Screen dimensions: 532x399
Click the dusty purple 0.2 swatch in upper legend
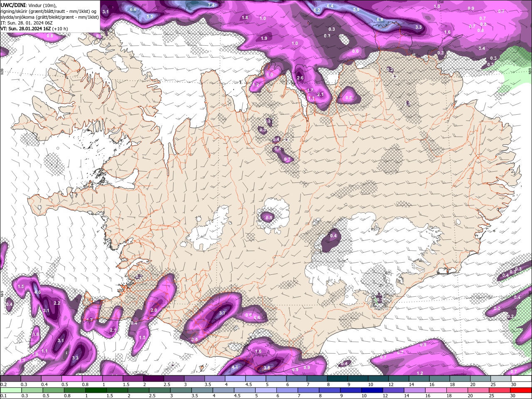(x=10, y=379)
